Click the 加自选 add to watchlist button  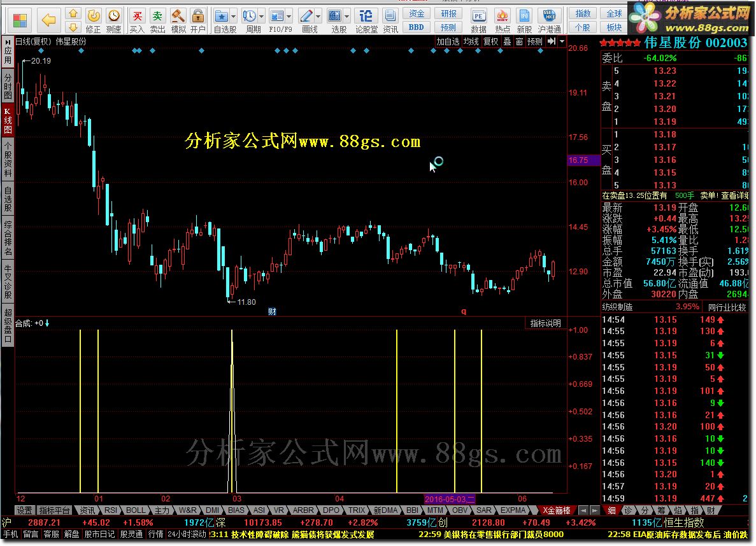tap(448, 42)
